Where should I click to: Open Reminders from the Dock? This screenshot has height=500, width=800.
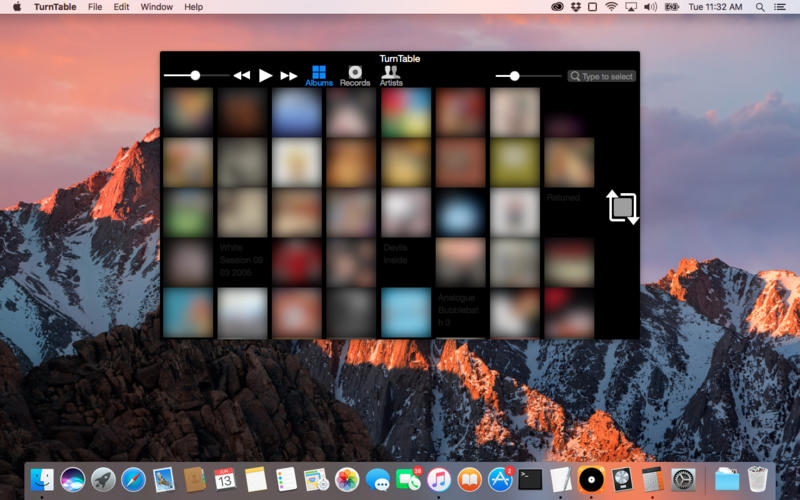pyautogui.click(x=286, y=480)
